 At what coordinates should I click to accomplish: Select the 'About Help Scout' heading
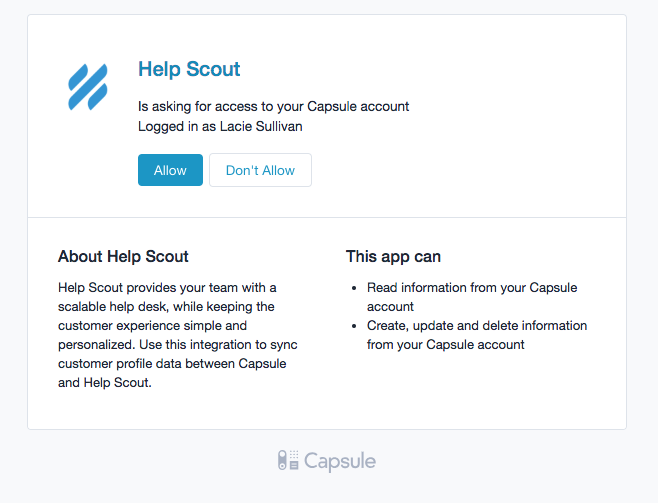tap(123, 256)
